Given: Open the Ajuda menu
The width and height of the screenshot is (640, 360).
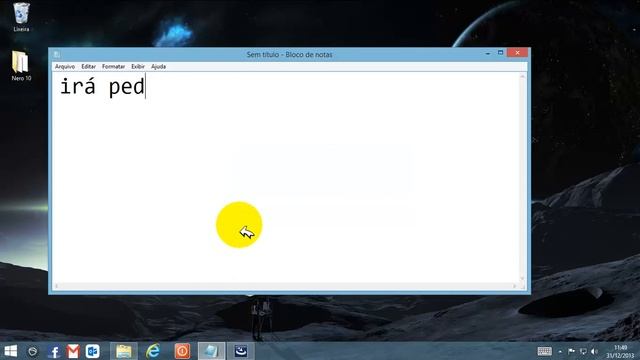Looking at the screenshot, I should click(x=158, y=67).
